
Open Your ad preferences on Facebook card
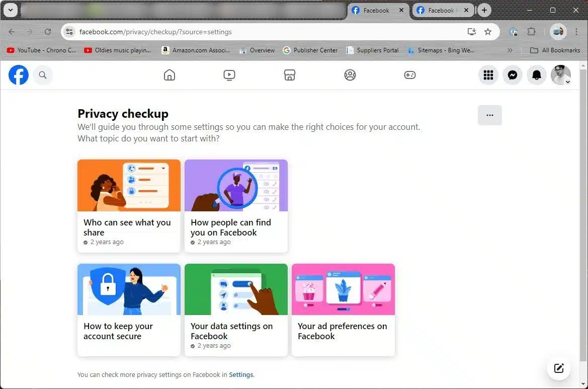(343, 310)
